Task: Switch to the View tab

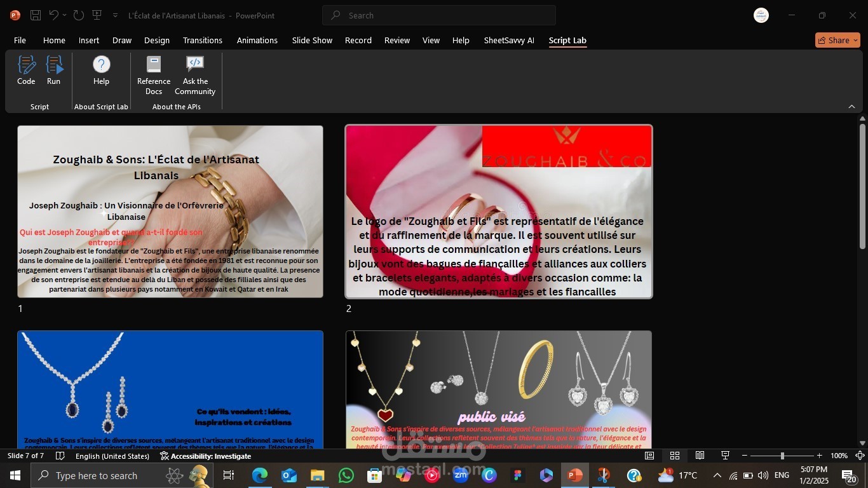Action: point(431,40)
